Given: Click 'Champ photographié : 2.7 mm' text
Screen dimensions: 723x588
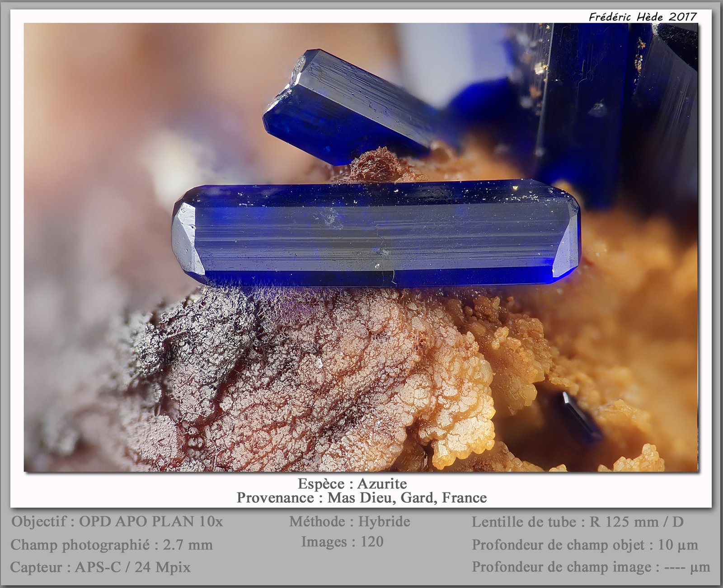Looking at the screenshot, I should pos(112,545).
